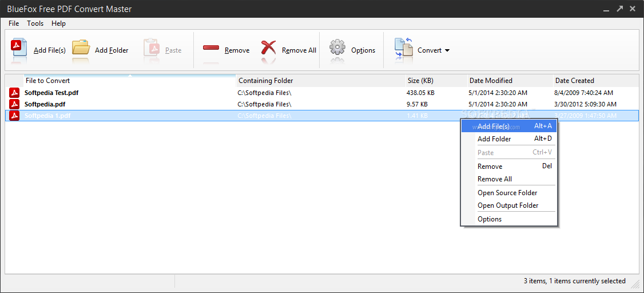Choose Options in the context menu

coord(508,219)
